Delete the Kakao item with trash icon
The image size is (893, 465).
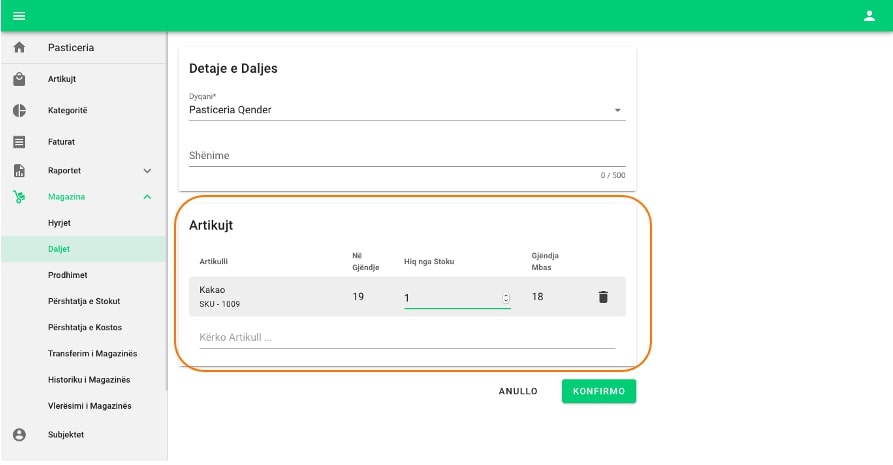pyautogui.click(x=602, y=297)
